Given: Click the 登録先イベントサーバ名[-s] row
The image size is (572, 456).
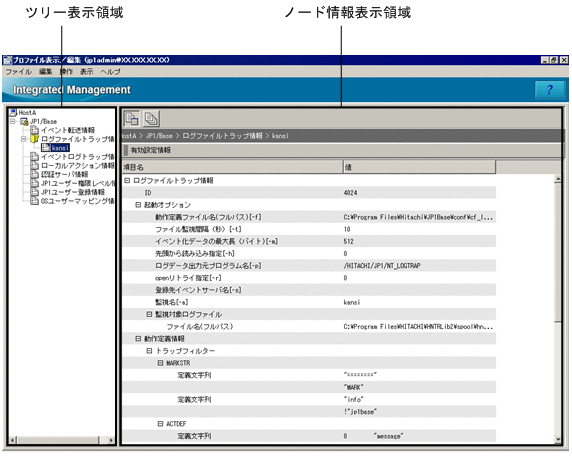Looking at the screenshot, I should (x=309, y=290).
